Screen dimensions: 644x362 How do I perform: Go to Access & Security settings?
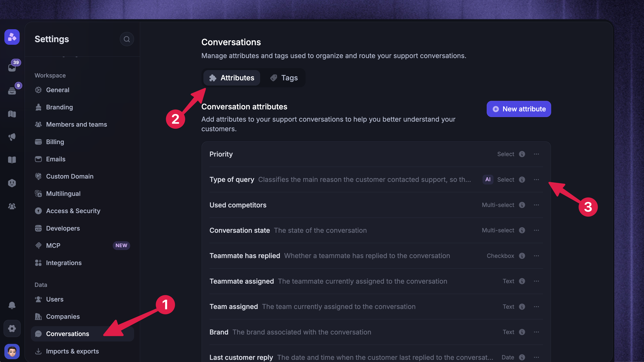73,211
